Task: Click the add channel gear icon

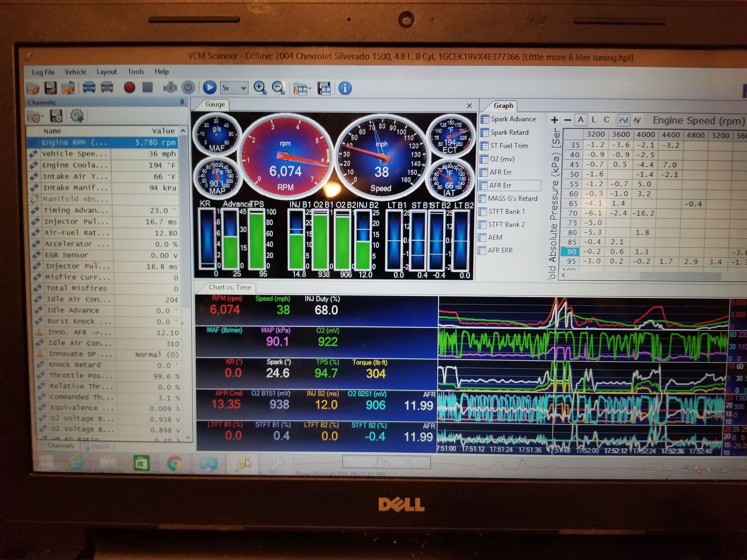Action: (x=77, y=116)
